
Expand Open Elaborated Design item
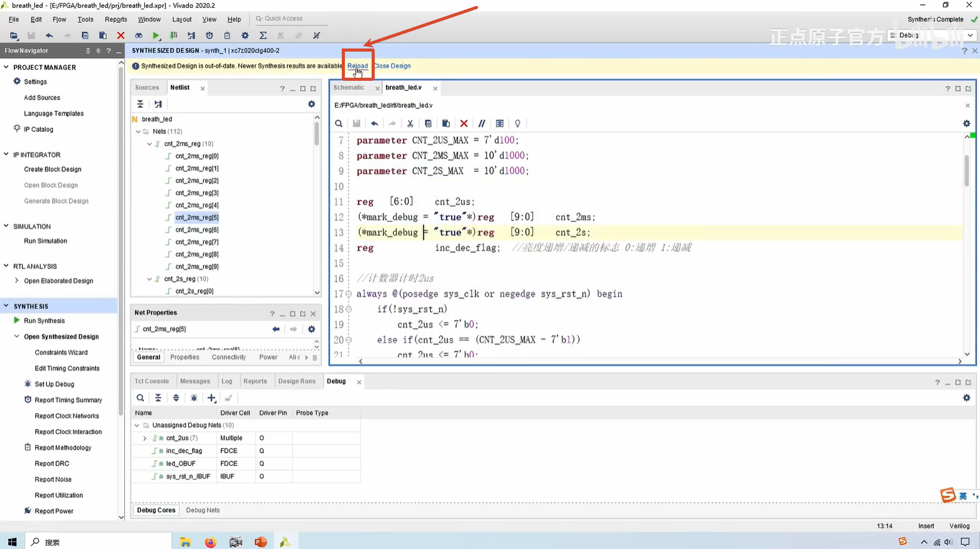click(x=17, y=280)
